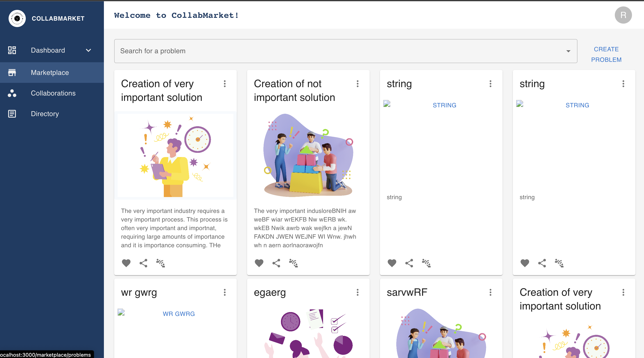Favorite the 'Creation of not important solution' card

coord(259,263)
